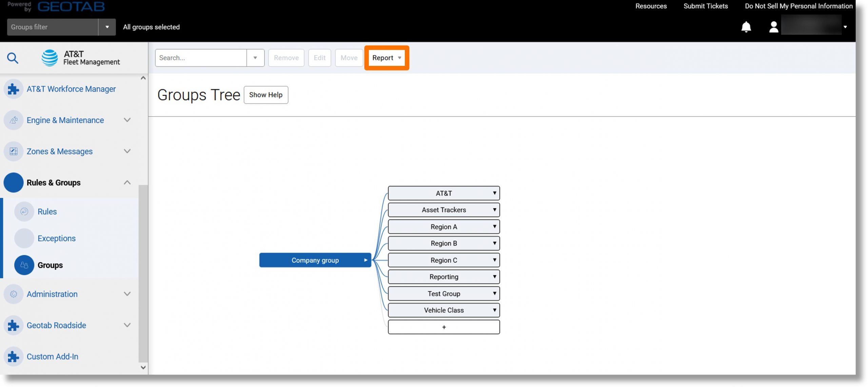
Task: Click the Zones & Messages sidebar icon
Action: (x=13, y=151)
